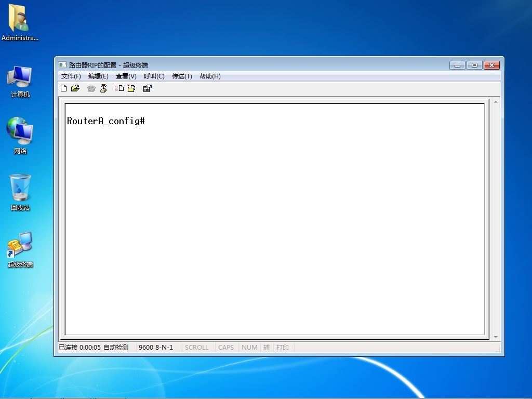Maximize the 超级终端 window
This screenshot has width=532, height=399.
tap(474, 65)
